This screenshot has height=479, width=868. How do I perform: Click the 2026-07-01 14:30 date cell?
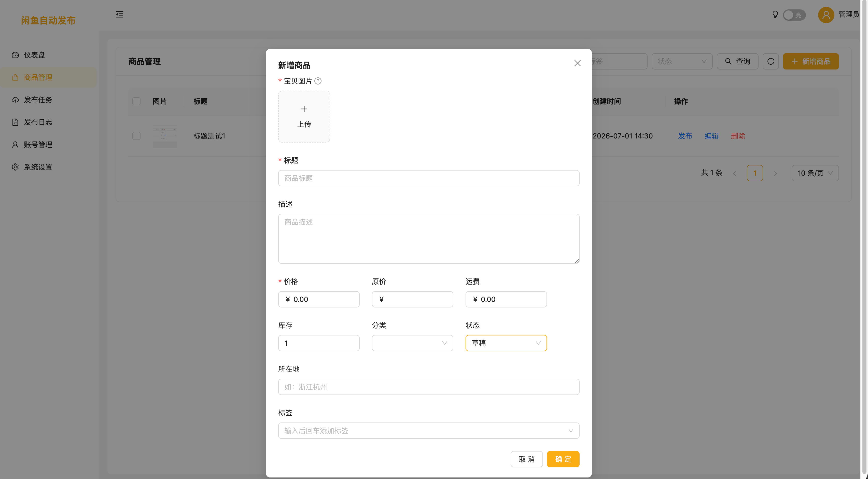(622, 136)
